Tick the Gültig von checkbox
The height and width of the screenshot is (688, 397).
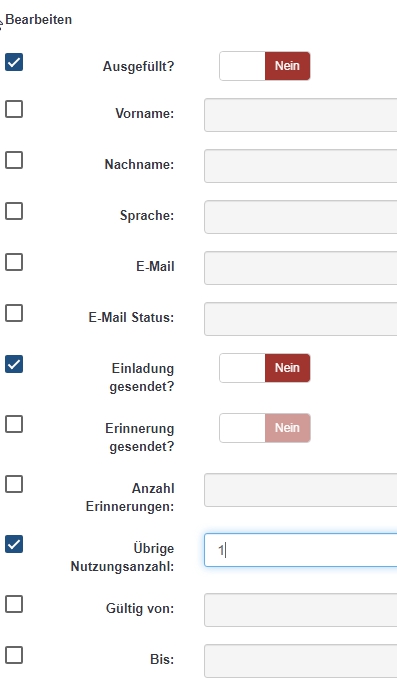tap(14, 604)
